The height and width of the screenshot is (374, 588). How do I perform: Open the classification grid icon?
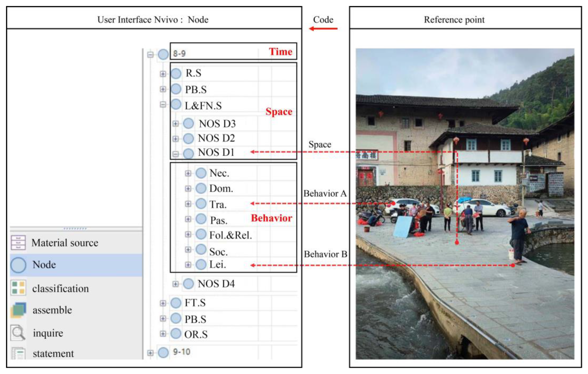click(x=18, y=288)
